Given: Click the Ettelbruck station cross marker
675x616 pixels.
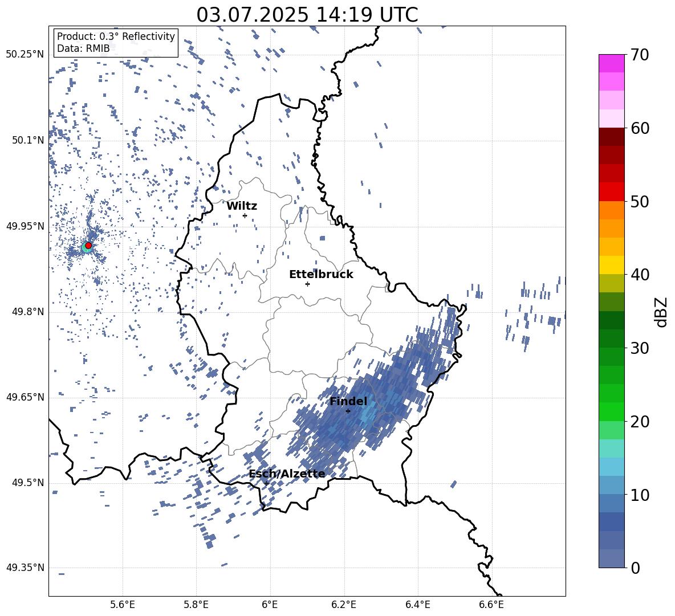Looking at the screenshot, I should pos(307,284).
